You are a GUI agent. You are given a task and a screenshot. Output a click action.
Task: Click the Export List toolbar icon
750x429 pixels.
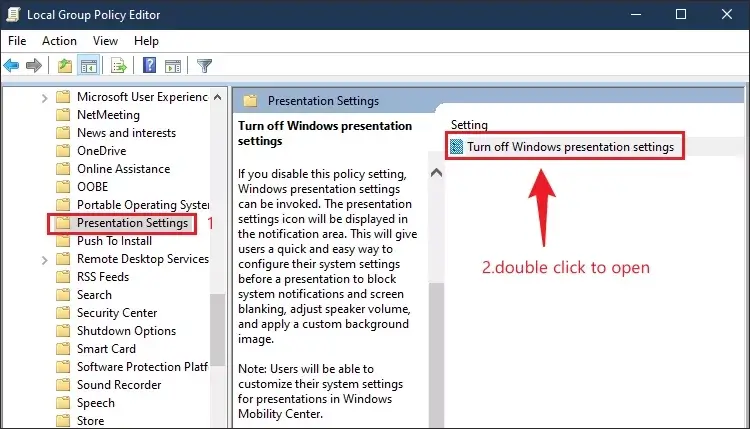[119, 66]
